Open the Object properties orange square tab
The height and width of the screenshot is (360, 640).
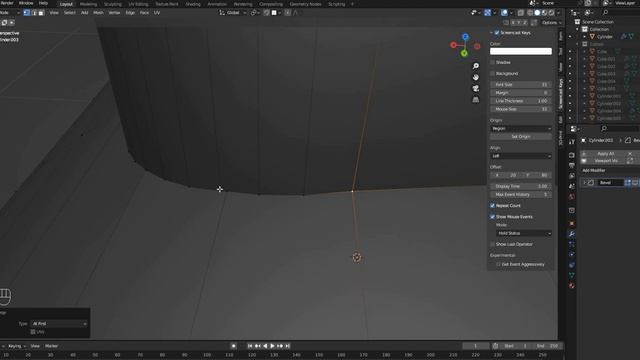(x=572, y=223)
